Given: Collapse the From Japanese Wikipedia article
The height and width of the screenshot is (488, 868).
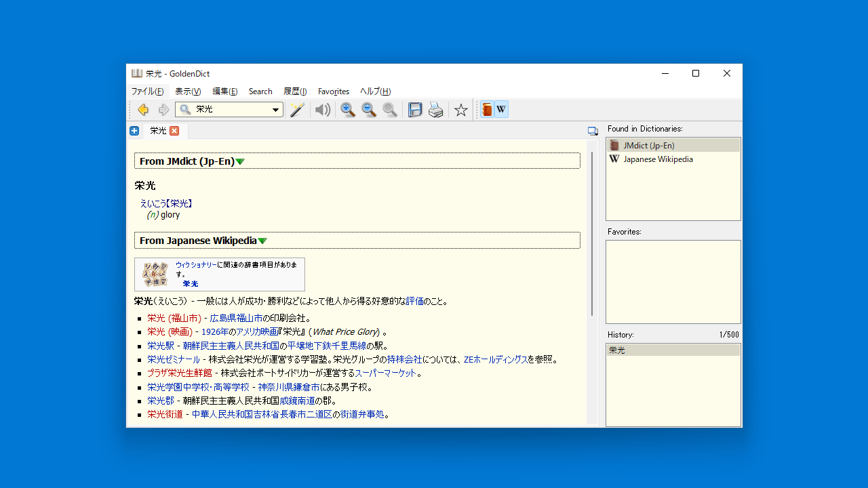Looking at the screenshot, I should click(x=262, y=241).
